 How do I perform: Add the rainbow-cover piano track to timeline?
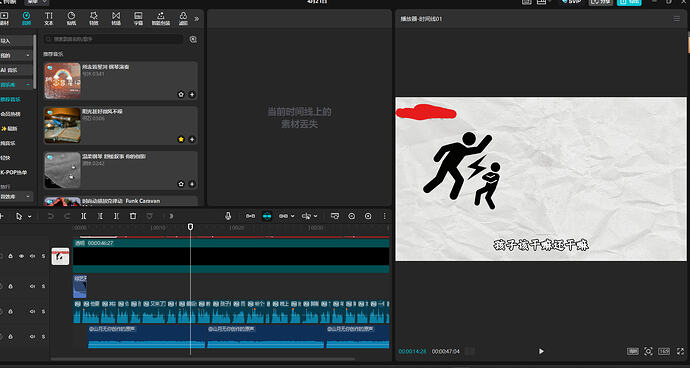(192, 95)
